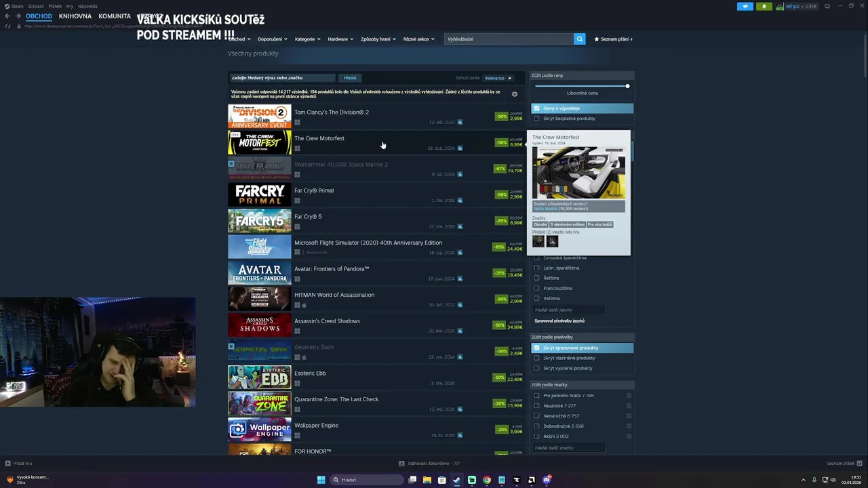
Task: Uncheck Skrýt ignorované produkty
Action: coord(536,348)
